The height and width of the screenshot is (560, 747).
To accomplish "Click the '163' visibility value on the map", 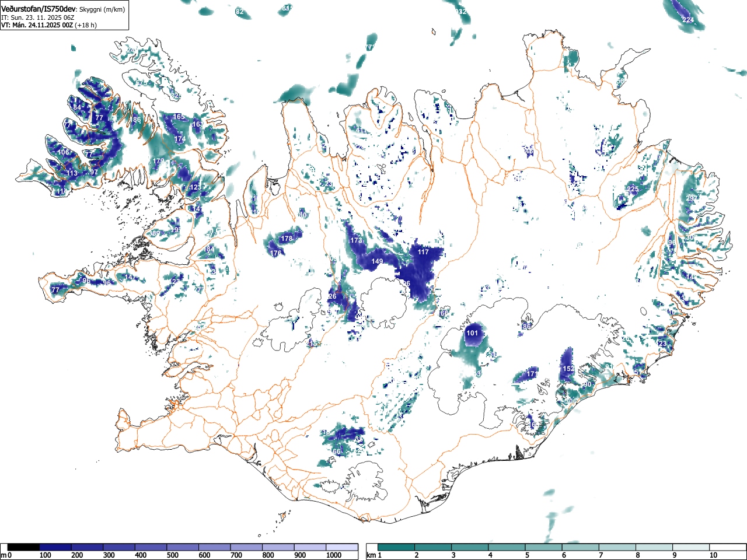I will coord(198,124).
